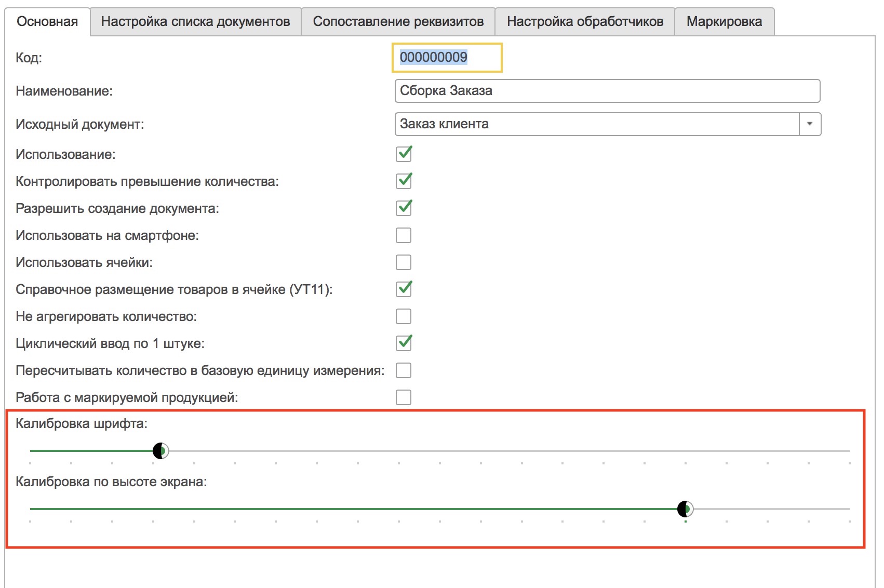The width and height of the screenshot is (884, 588).
Task: Toggle Разрешить создание документа checkbox
Action: click(404, 208)
